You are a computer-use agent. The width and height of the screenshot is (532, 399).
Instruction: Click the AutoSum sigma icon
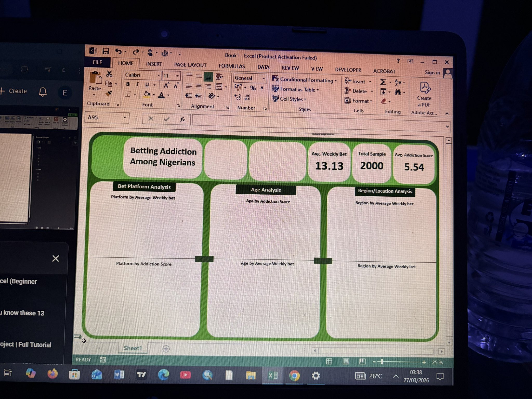tap(383, 82)
